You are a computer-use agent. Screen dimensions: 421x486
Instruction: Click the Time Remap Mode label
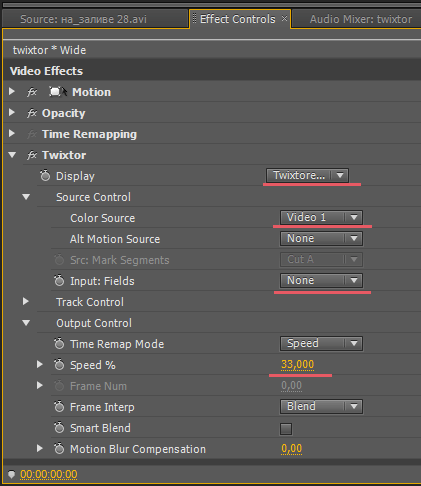tap(117, 344)
